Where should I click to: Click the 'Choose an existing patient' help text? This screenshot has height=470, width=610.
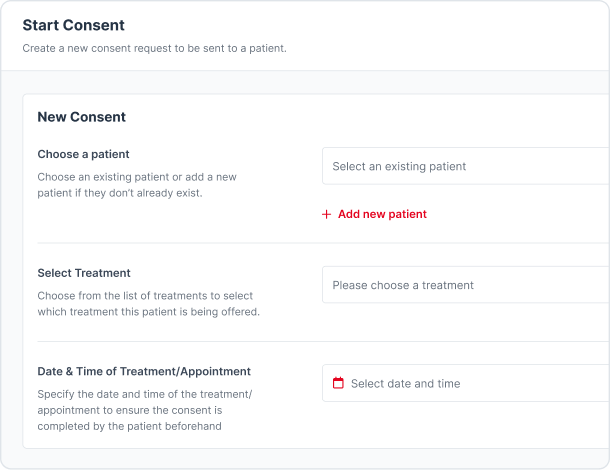click(x=137, y=185)
